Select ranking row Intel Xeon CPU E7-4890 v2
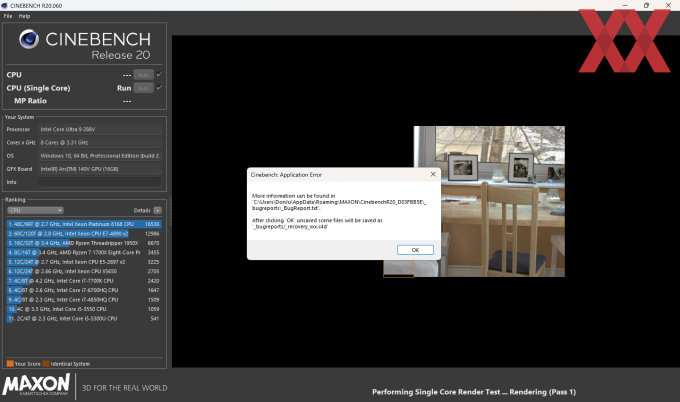This screenshot has height=402, width=680. tap(84, 234)
